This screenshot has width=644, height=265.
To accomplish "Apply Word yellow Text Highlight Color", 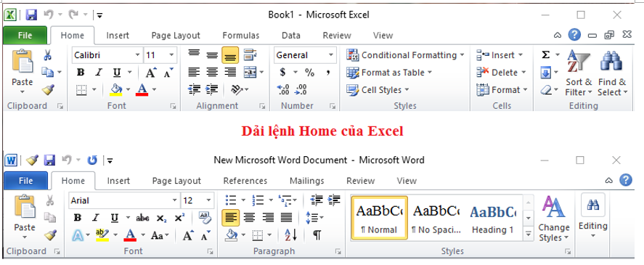I will tap(102, 235).
